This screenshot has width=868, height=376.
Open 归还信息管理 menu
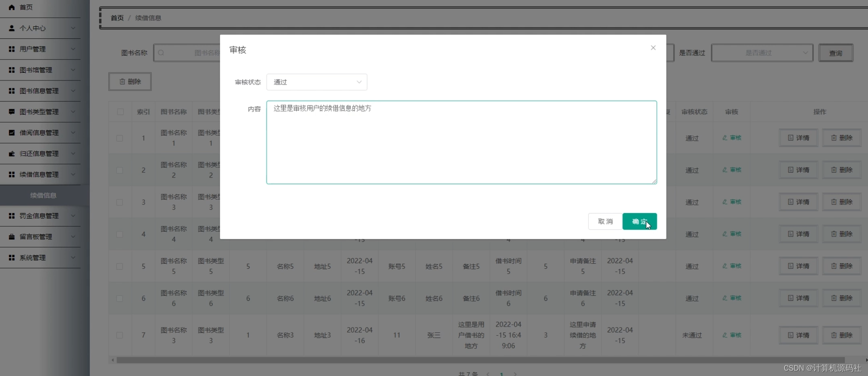pos(40,154)
